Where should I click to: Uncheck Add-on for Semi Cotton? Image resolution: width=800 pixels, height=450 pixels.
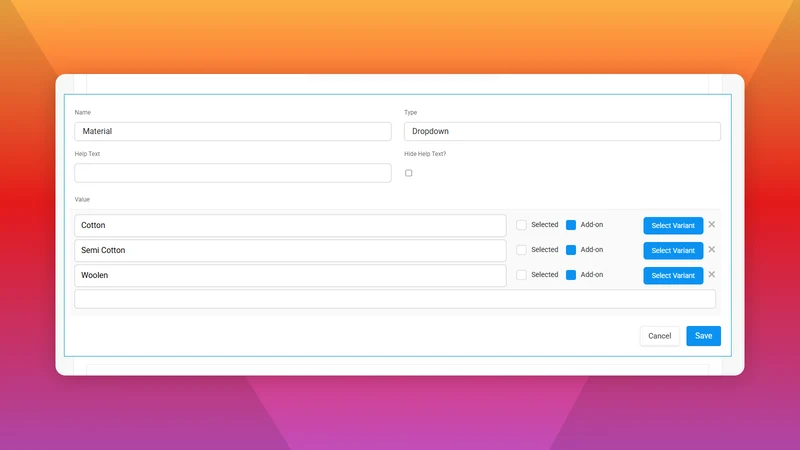[571, 250]
